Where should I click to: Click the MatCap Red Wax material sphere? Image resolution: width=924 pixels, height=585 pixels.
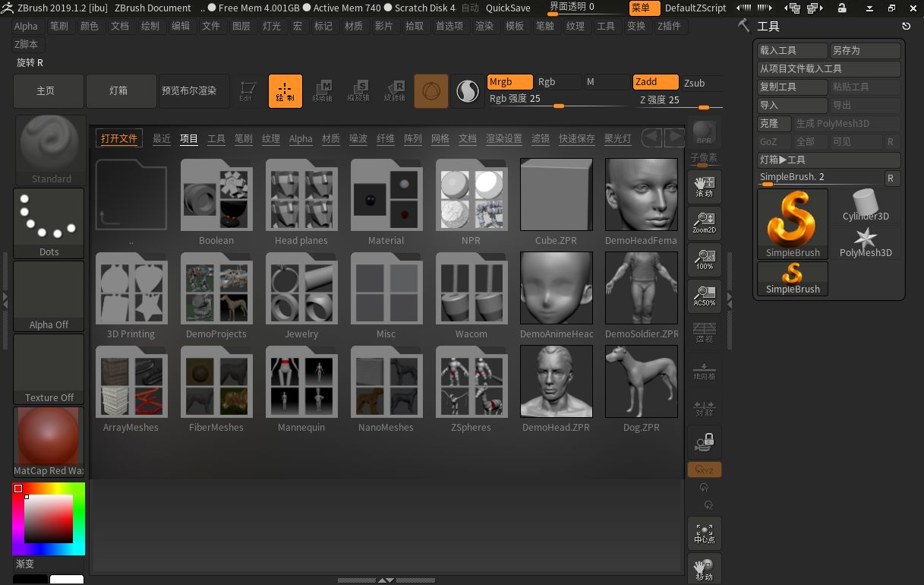click(x=49, y=441)
